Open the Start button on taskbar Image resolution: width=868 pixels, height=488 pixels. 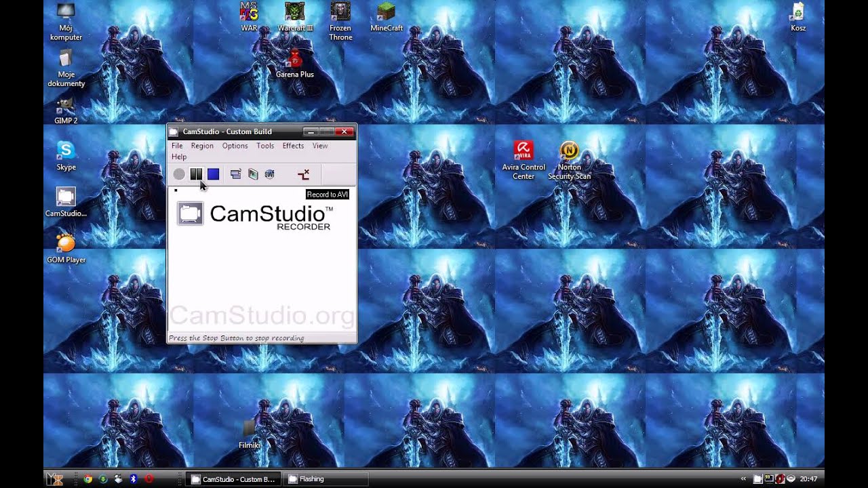pos(54,479)
